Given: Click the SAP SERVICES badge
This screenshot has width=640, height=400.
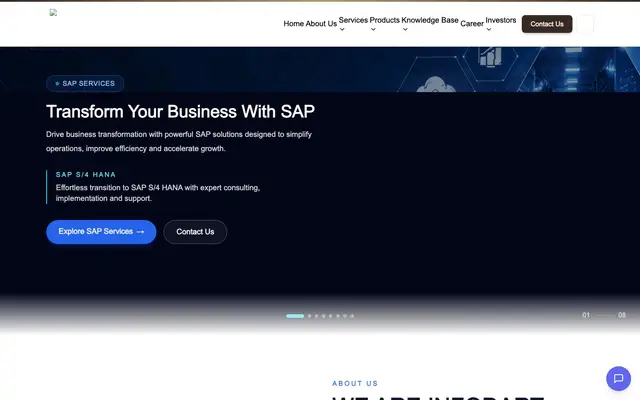Looking at the screenshot, I should pos(85,84).
